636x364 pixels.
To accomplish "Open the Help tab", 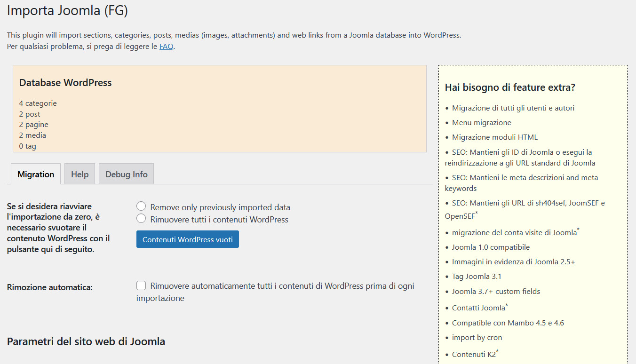I will pyautogui.click(x=79, y=174).
